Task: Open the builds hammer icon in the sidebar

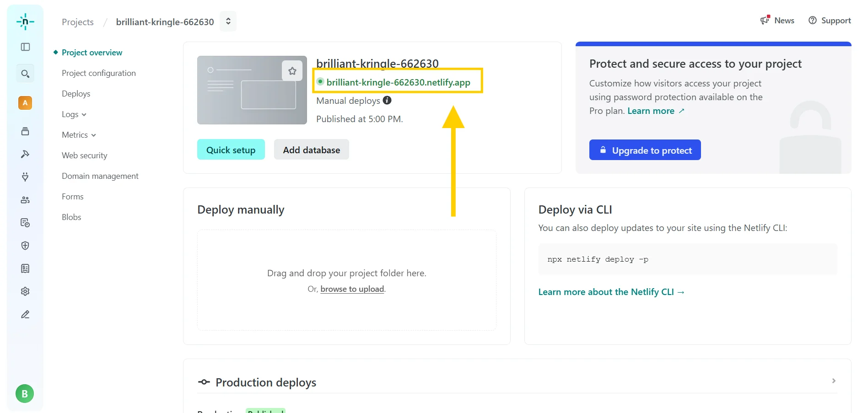Action: point(25,154)
